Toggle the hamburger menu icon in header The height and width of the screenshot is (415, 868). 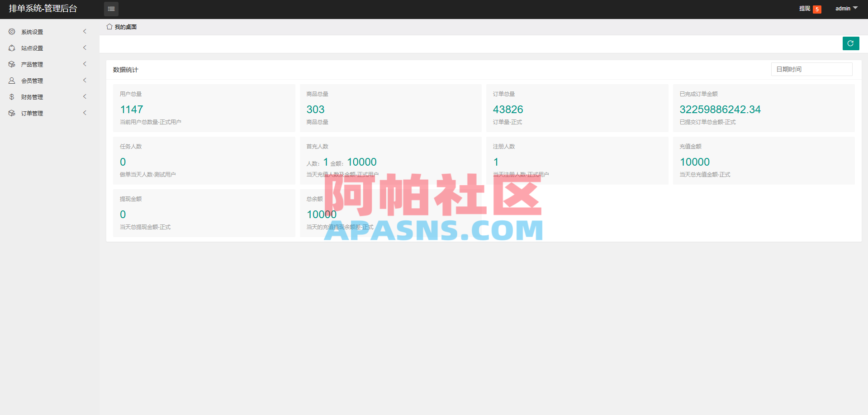111,9
